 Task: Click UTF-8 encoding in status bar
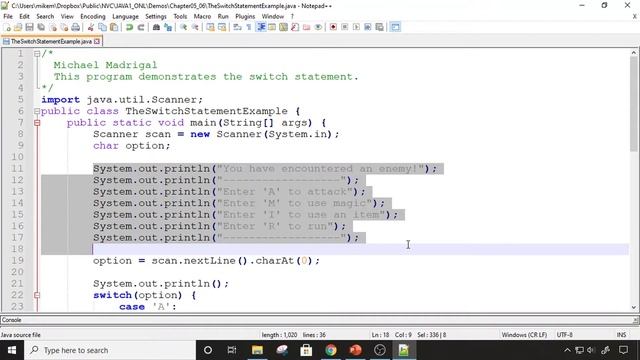click(564, 335)
